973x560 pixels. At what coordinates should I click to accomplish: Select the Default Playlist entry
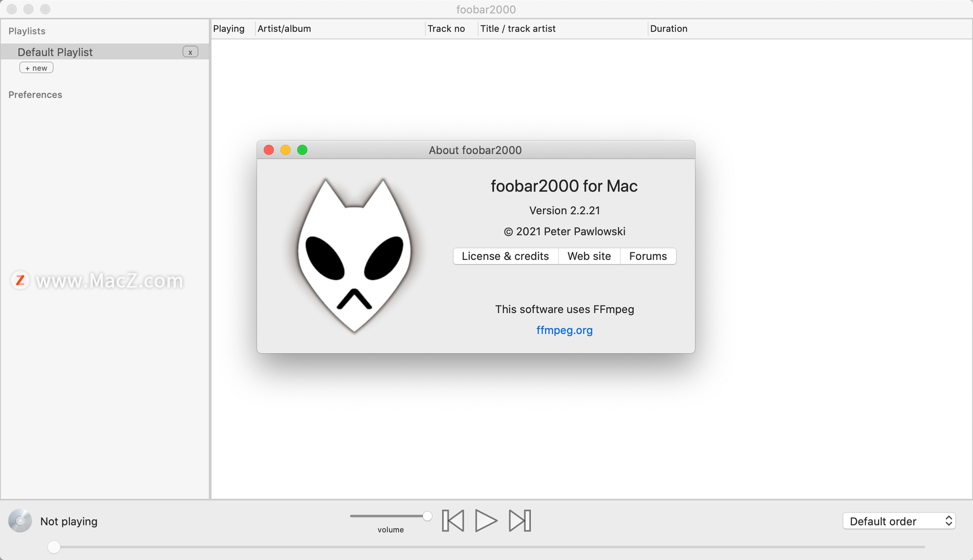pyautogui.click(x=105, y=52)
